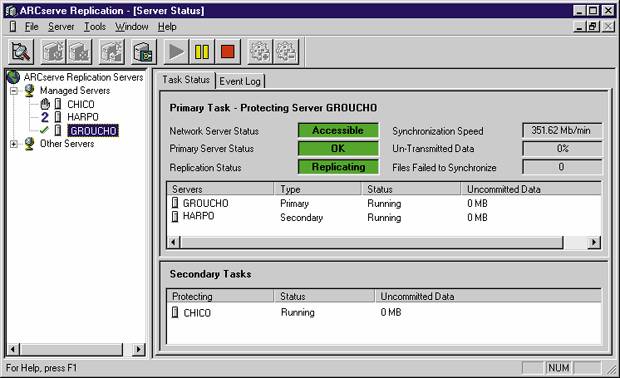The width and height of the screenshot is (620, 378).
Task: Click the Files Failed to Synchronize value 0
Action: (x=562, y=167)
